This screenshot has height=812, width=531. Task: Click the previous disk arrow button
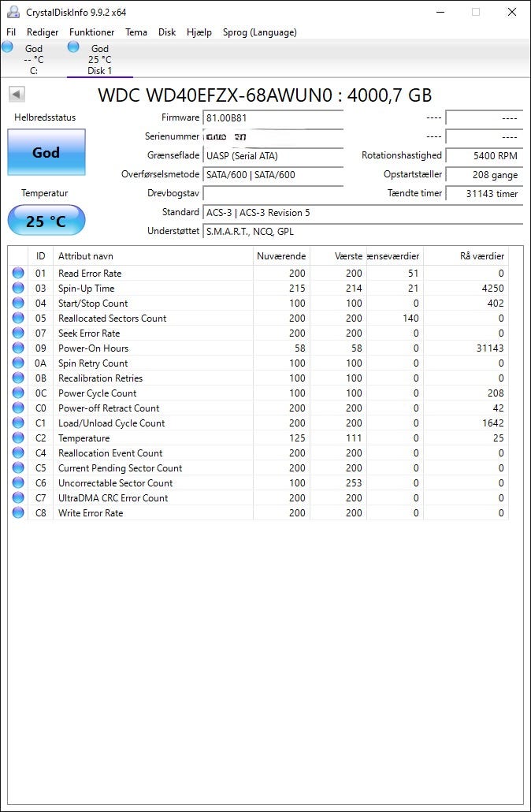(x=17, y=95)
